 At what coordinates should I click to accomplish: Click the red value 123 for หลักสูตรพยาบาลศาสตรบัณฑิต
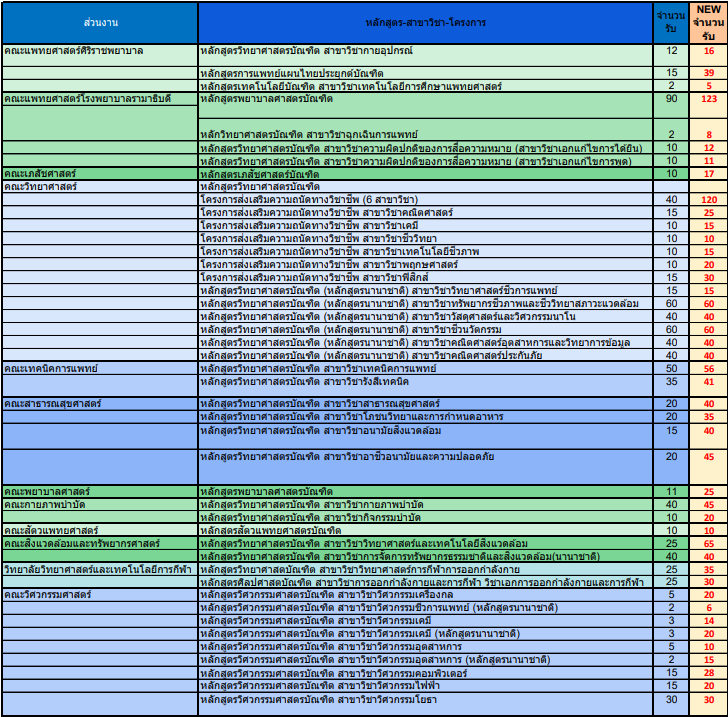tap(708, 99)
